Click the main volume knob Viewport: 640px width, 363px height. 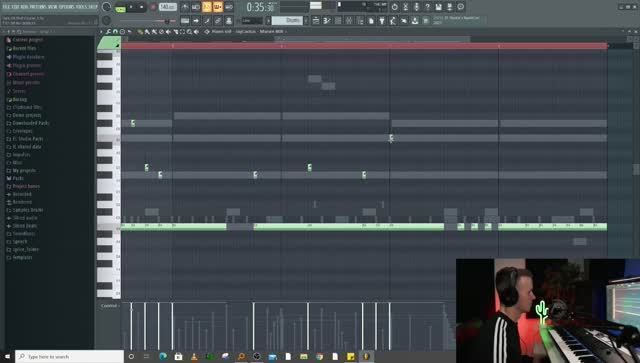click(x=107, y=7)
